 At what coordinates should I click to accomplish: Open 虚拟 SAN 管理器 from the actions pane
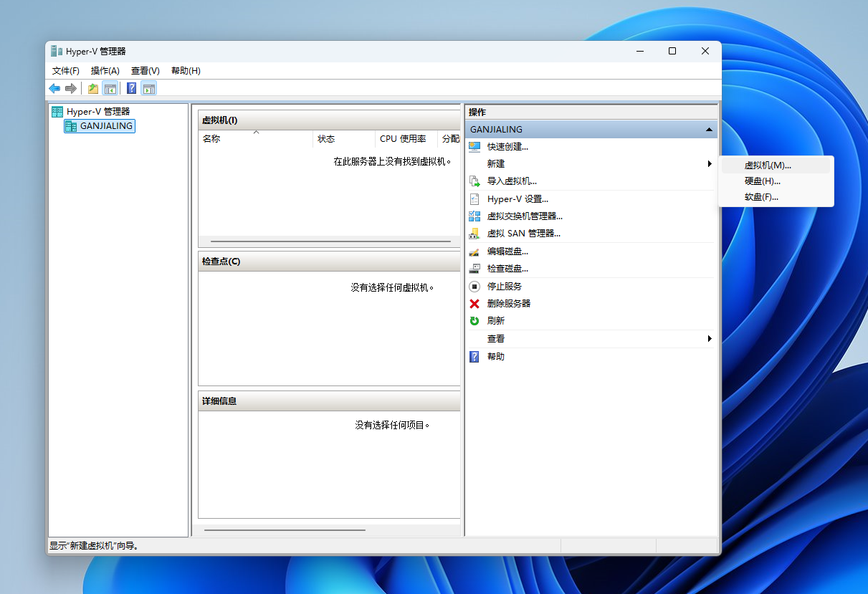[524, 234]
